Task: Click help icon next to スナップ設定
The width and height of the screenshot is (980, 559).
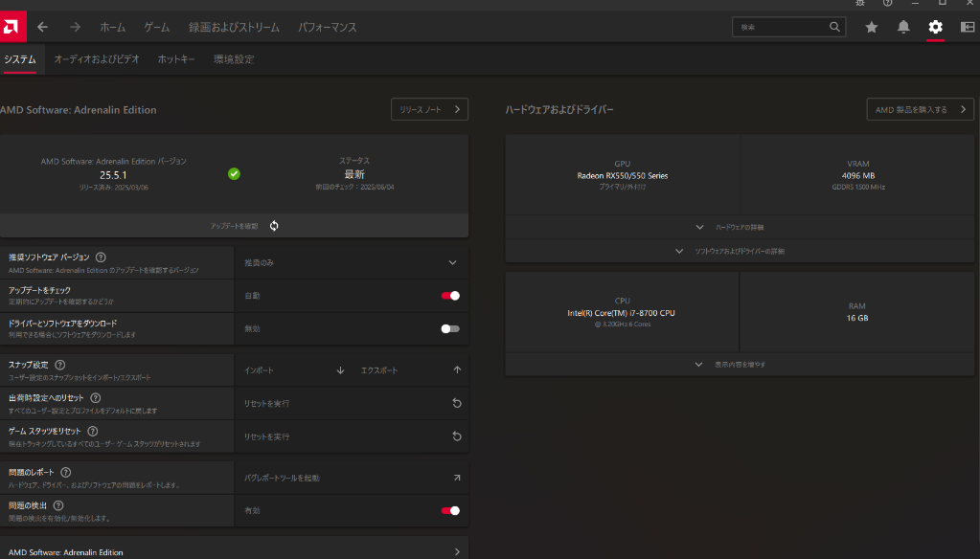Action: point(60,365)
